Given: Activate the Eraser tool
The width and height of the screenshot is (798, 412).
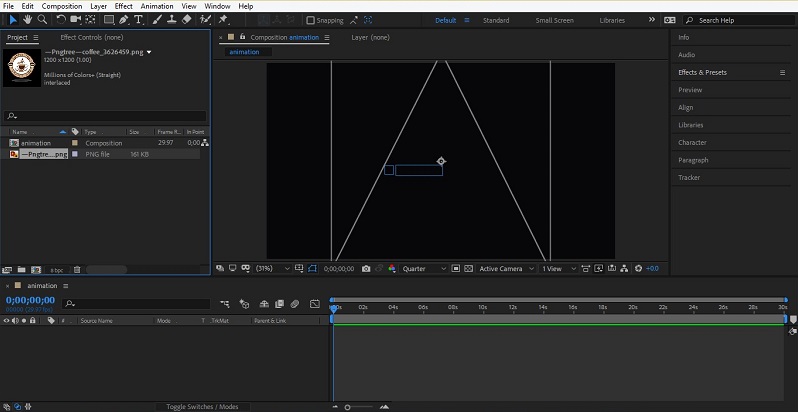Looking at the screenshot, I should click(x=187, y=19).
